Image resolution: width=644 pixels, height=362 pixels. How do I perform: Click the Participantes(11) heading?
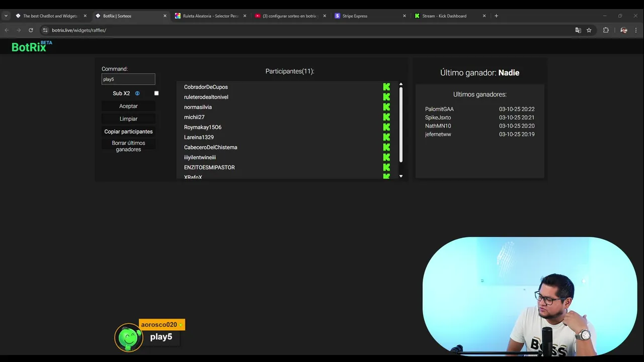pyautogui.click(x=290, y=71)
